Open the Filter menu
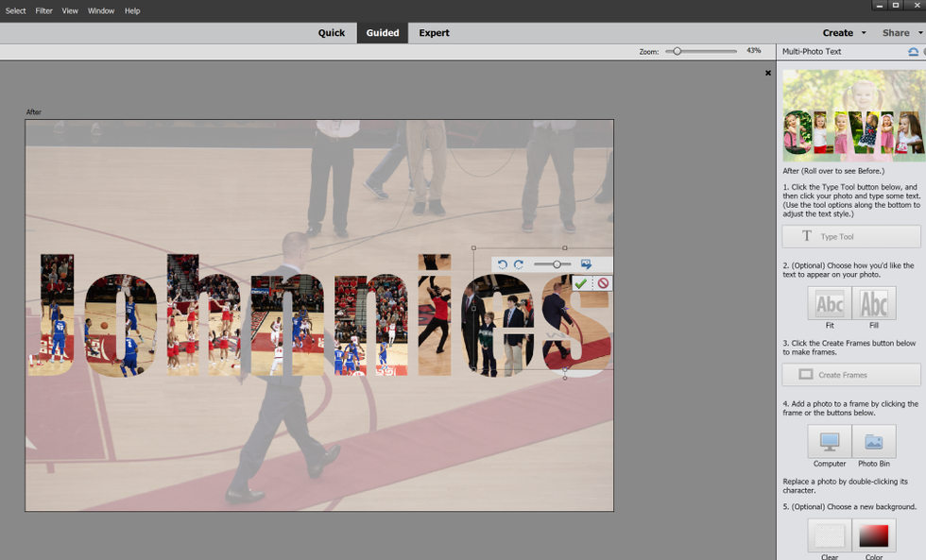Screen dimensions: 926x560 point(44,10)
